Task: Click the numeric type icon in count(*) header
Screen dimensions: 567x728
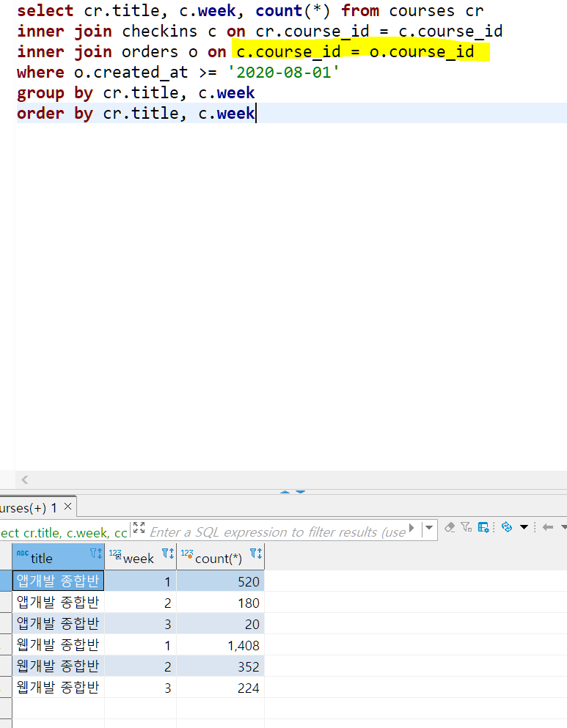Action: [x=187, y=554]
